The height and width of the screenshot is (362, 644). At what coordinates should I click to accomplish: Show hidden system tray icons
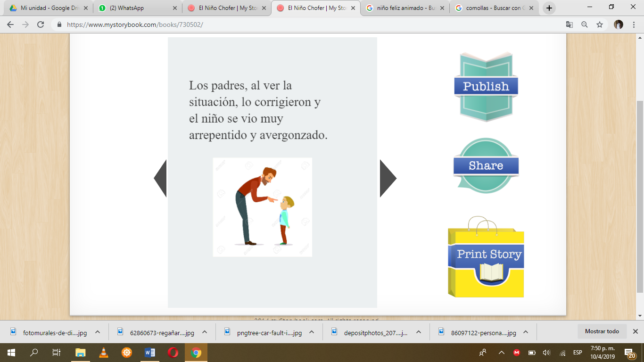coord(501,353)
